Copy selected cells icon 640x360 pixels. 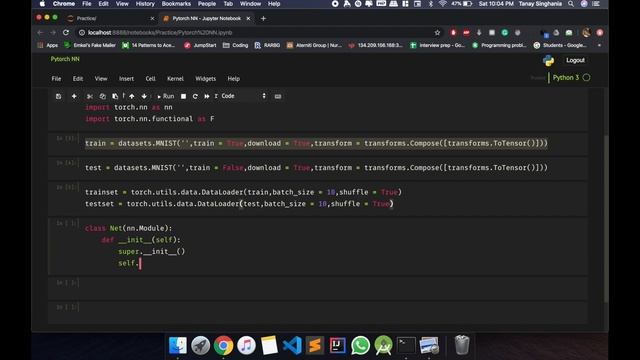tap(102, 96)
